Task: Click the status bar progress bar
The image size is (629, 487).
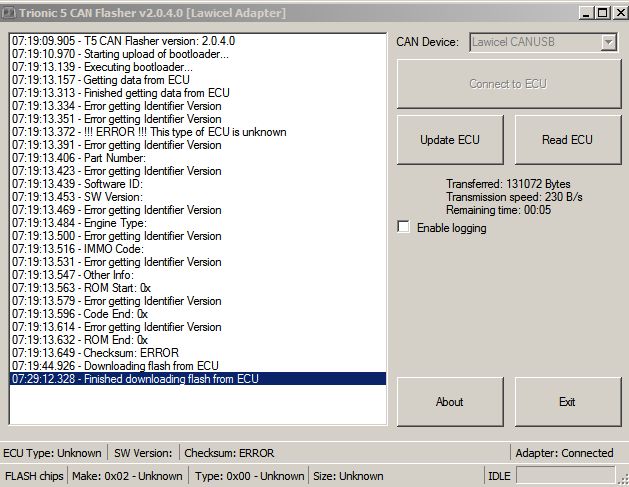Action: pos(565,476)
